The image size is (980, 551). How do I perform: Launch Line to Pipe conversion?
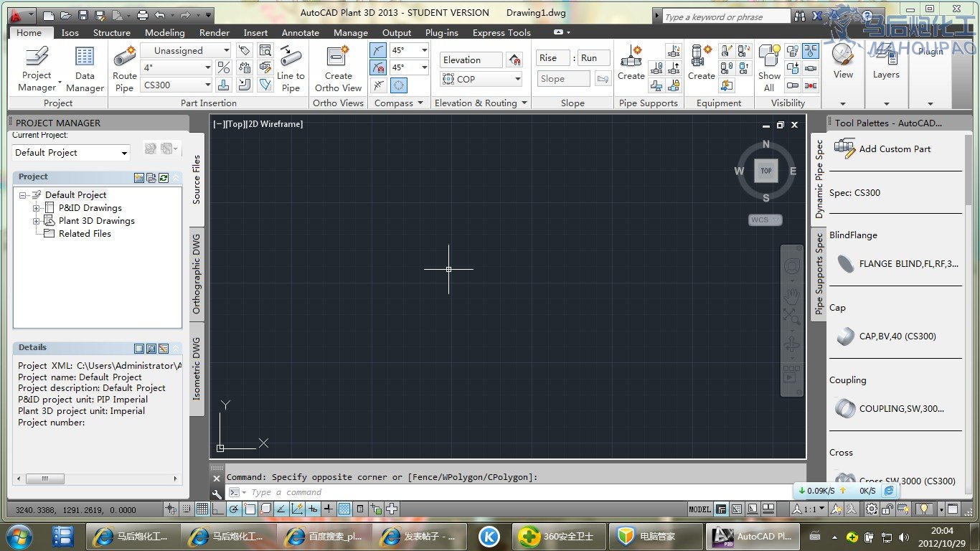point(291,69)
